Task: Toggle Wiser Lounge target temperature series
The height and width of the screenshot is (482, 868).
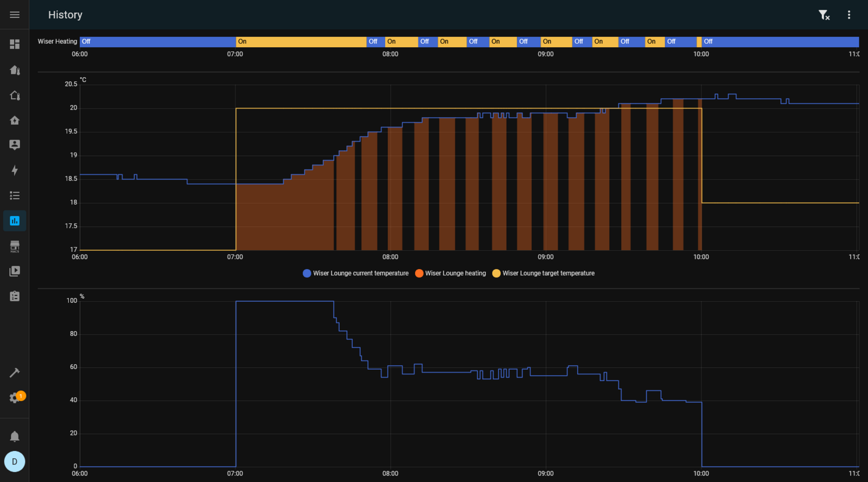Action: point(544,274)
